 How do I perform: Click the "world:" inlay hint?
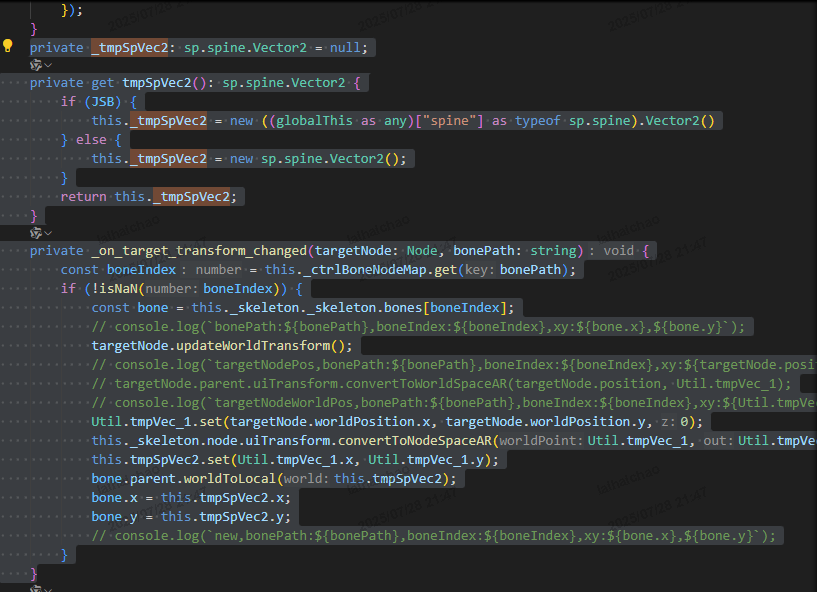(x=307, y=479)
